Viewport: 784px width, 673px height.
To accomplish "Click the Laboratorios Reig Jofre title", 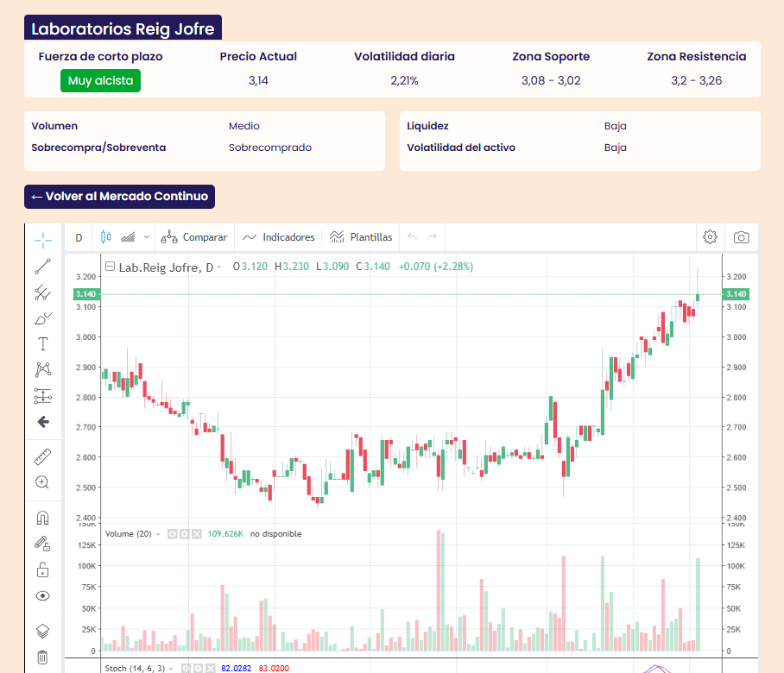I will click(x=123, y=28).
